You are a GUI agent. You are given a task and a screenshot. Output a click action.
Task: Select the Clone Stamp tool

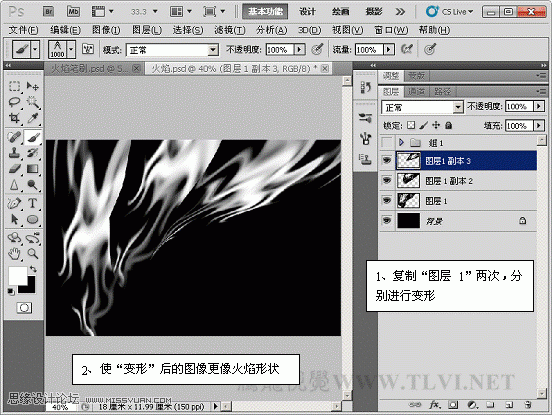coord(14,153)
